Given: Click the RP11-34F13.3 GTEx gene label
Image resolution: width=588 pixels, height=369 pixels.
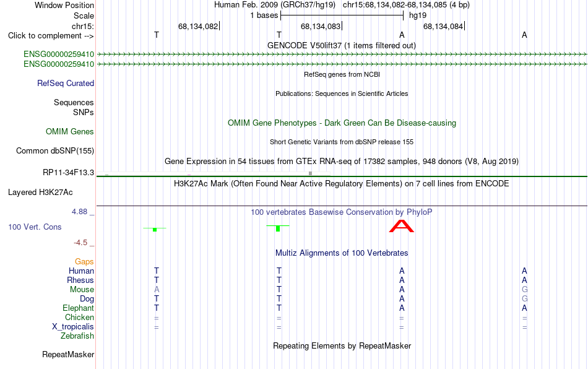Looking at the screenshot, I should pyautogui.click(x=68, y=173).
